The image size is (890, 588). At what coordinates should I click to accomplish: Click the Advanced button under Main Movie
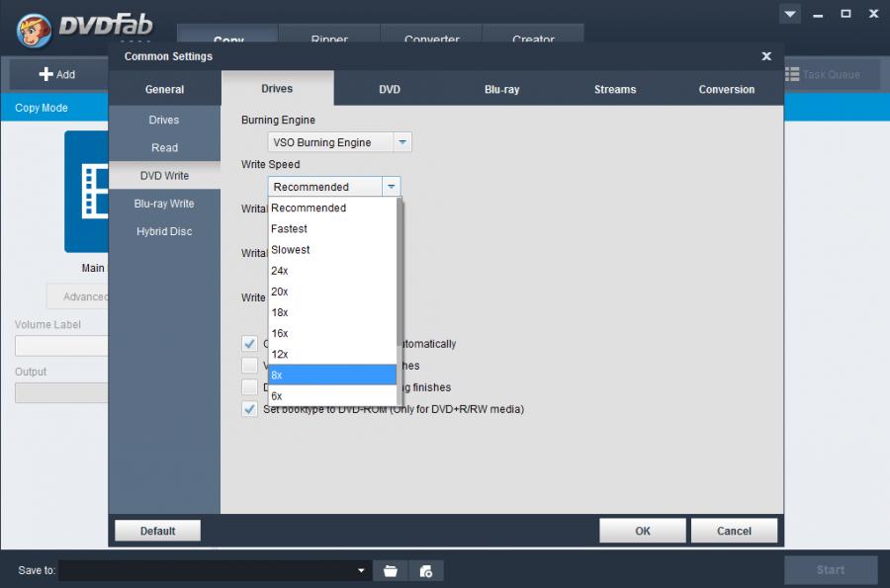point(78,296)
